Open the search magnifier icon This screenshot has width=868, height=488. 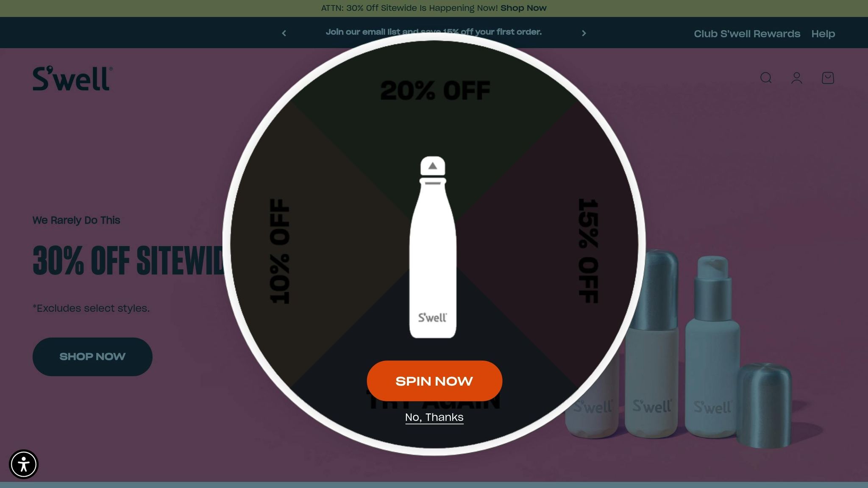click(x=765, y=78)
